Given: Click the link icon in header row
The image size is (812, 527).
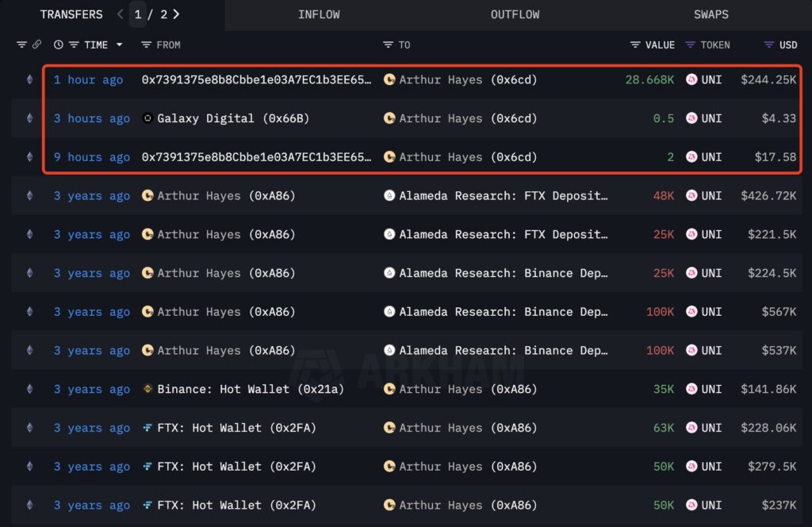Looking at the screenshot, I should (36, 45).
